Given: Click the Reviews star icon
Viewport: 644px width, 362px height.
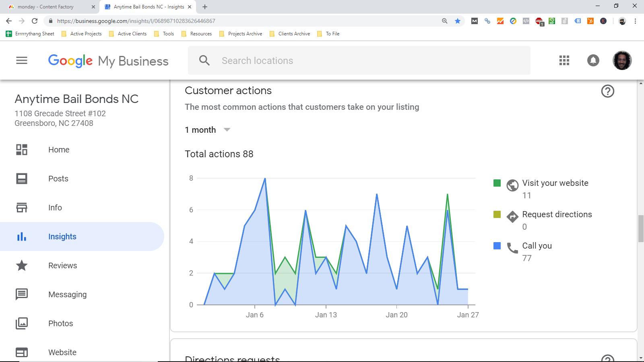Looking at the screenshot, I should pyautogui.click(x=22, y=265).
